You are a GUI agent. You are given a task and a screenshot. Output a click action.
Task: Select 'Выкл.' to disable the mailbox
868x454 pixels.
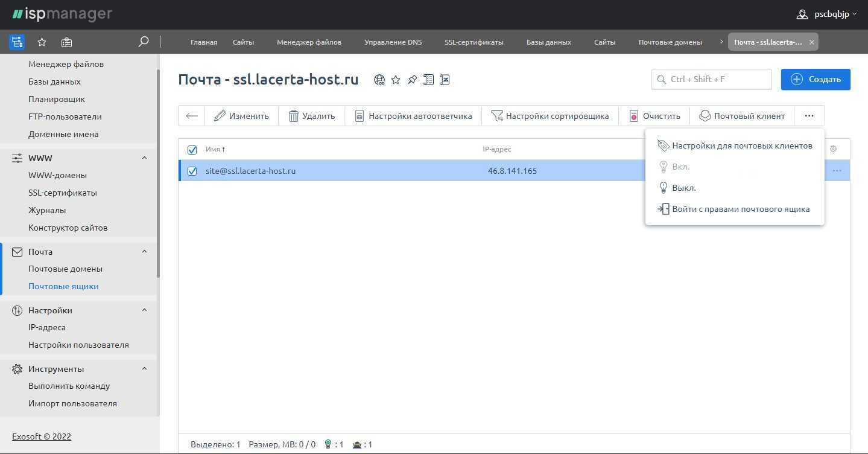tap(683, 188)
